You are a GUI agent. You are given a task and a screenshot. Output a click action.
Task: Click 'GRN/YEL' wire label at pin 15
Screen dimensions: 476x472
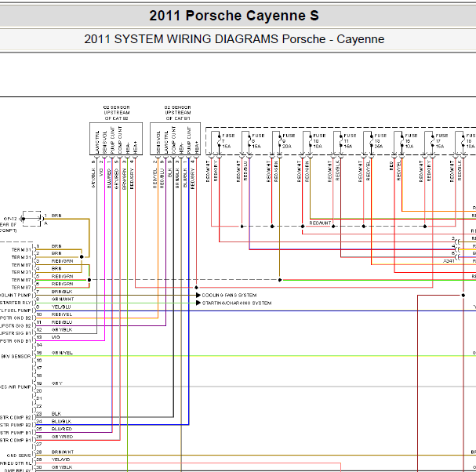(62, 353)
